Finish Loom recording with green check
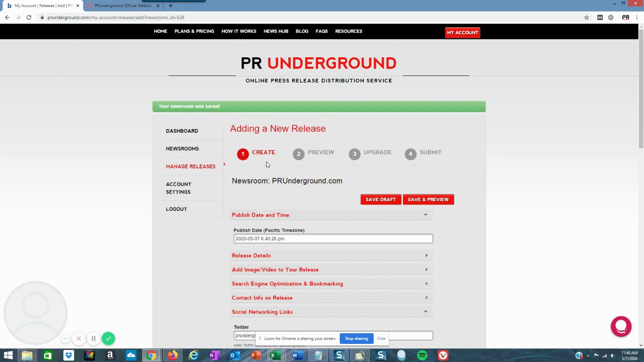 click(108, 338)
